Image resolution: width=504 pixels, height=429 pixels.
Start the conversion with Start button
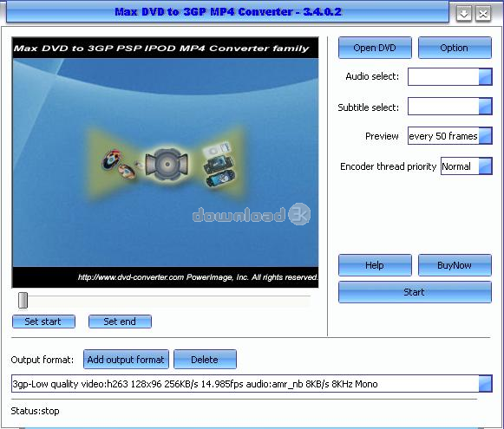415,292
